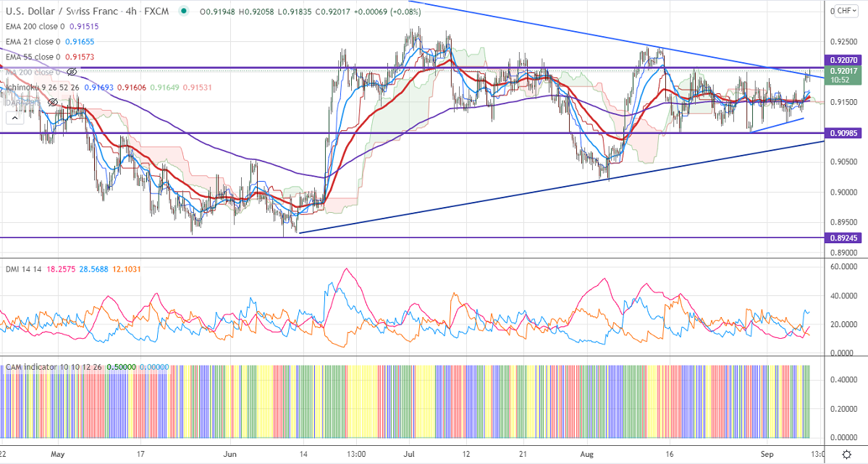Click DMI value 28.5688
868x464 pixels.
[93, 269]
